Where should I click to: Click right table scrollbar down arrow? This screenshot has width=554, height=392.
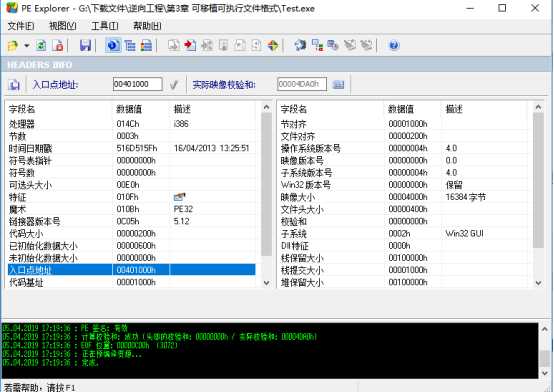(x=538, y=283)
